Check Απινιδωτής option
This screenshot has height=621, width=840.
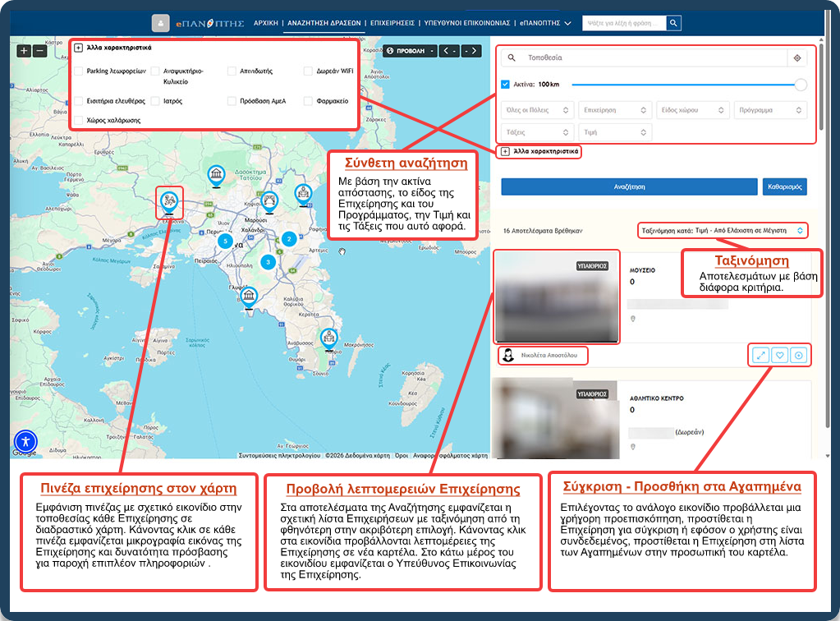point(232,71)
